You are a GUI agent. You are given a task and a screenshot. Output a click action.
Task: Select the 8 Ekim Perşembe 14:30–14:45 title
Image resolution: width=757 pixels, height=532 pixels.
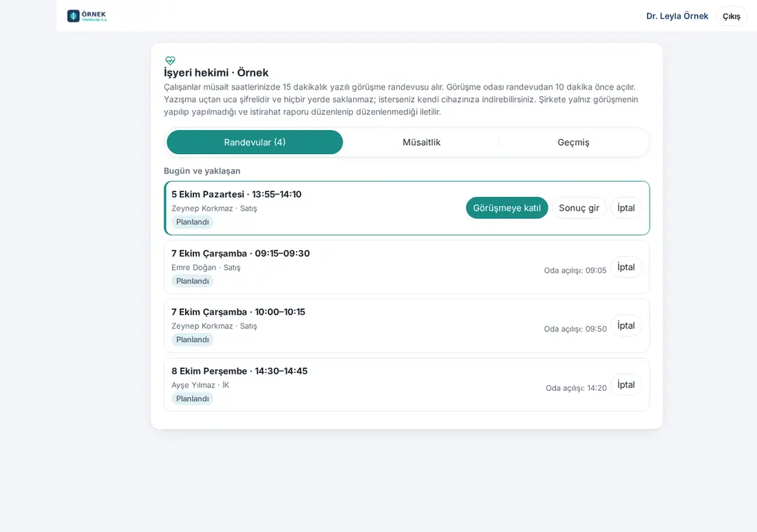[239, 371]
